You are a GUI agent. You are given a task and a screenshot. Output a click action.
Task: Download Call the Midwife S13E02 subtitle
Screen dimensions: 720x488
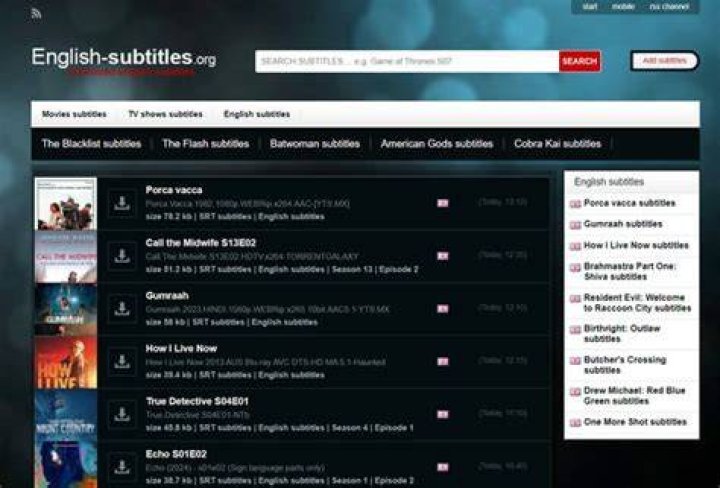[x=122, y=256]
